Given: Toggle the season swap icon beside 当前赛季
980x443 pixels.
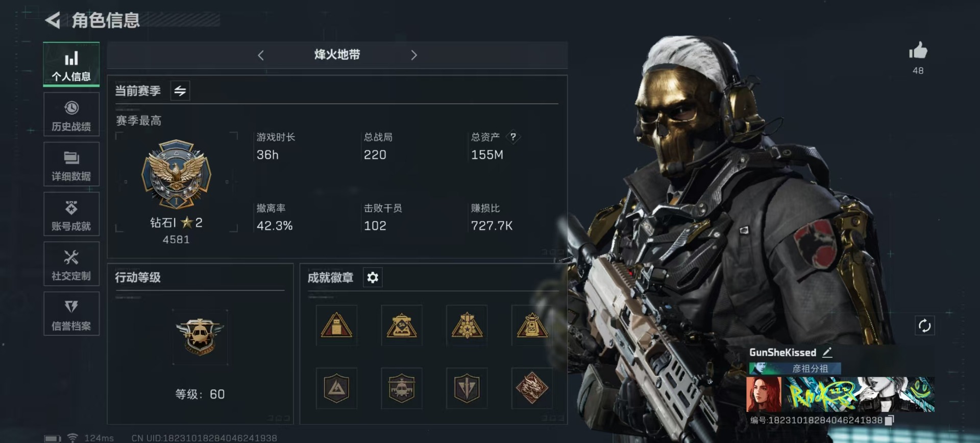Looking at the screenshot, I should point(180,91).
